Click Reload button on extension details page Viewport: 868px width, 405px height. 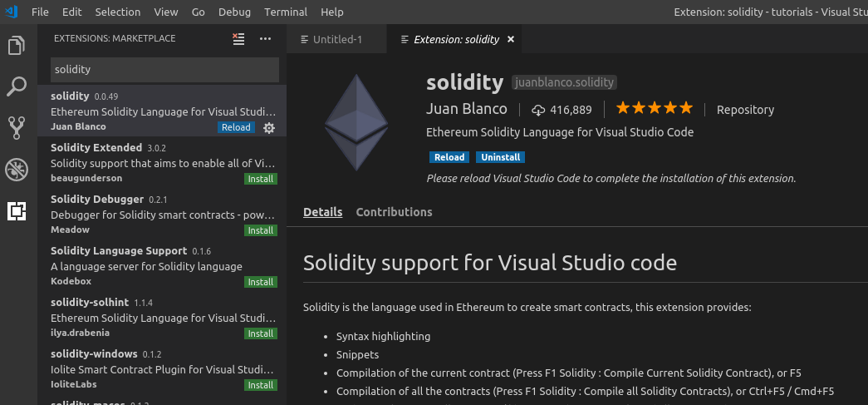click(x=449, y=157)
